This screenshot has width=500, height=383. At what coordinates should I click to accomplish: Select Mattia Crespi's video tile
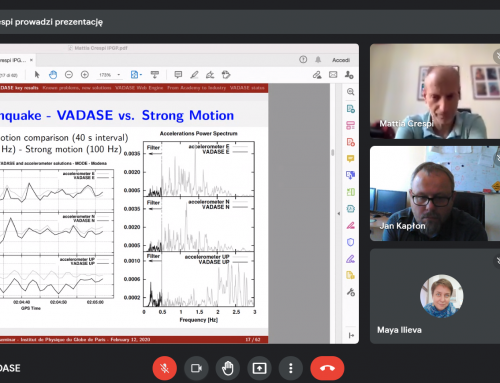tap(435, 91)
